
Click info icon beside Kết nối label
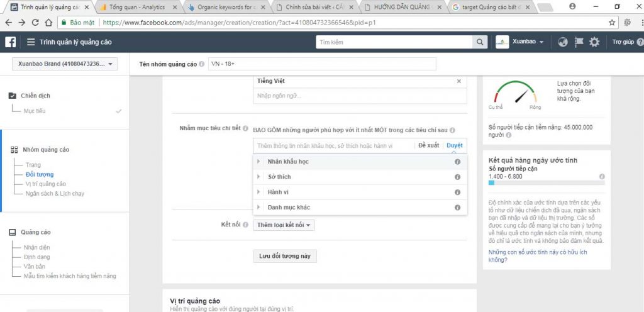pos(245,225)
